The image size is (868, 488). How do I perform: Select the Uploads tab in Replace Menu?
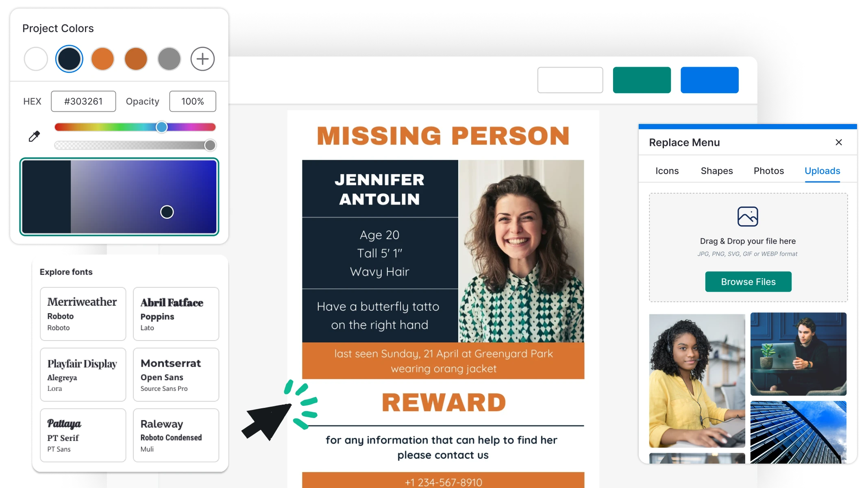(x=822, y=171)
